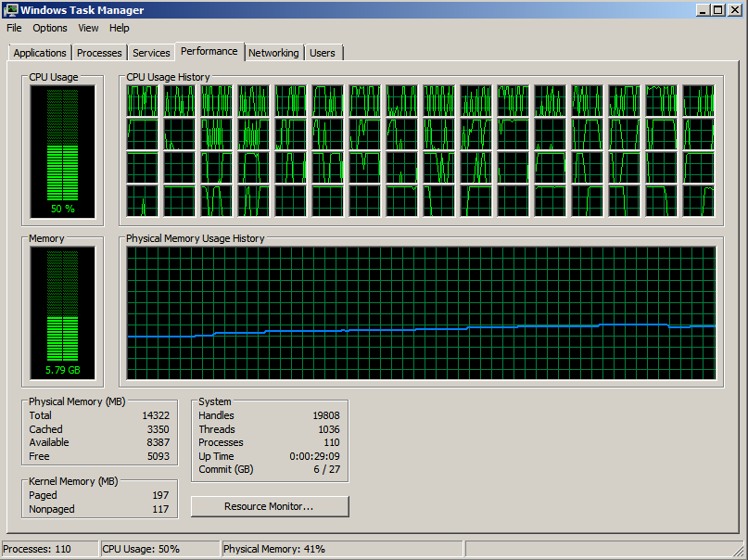The image size is (748, 560).
Task: Select the bottom-right CPU core history graph
Action: coord(698,199)
